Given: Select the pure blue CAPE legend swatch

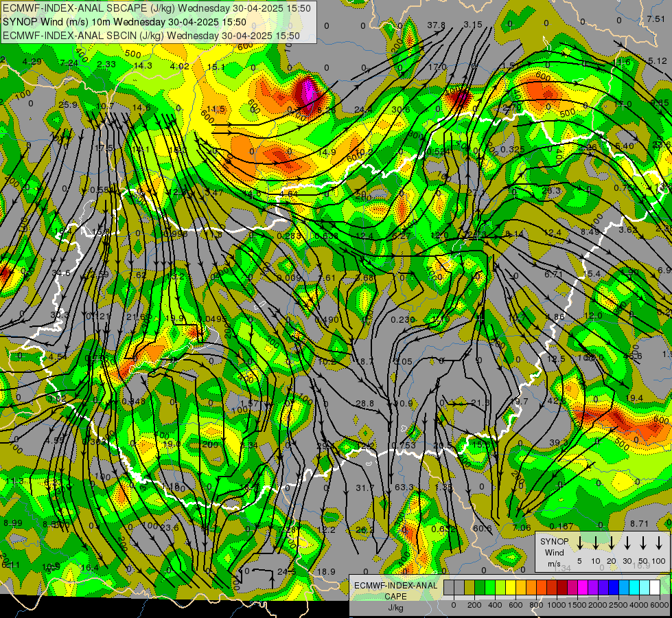Looking at the screenshot, I should pos(614,587).
